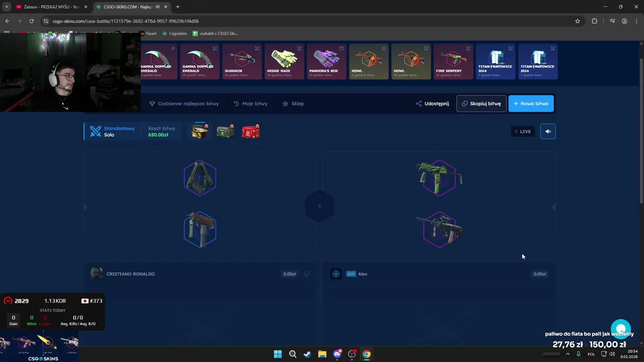Open the Chrome profile avatar
Viewport: 644px width, 362px height.
tap(624, 21)
